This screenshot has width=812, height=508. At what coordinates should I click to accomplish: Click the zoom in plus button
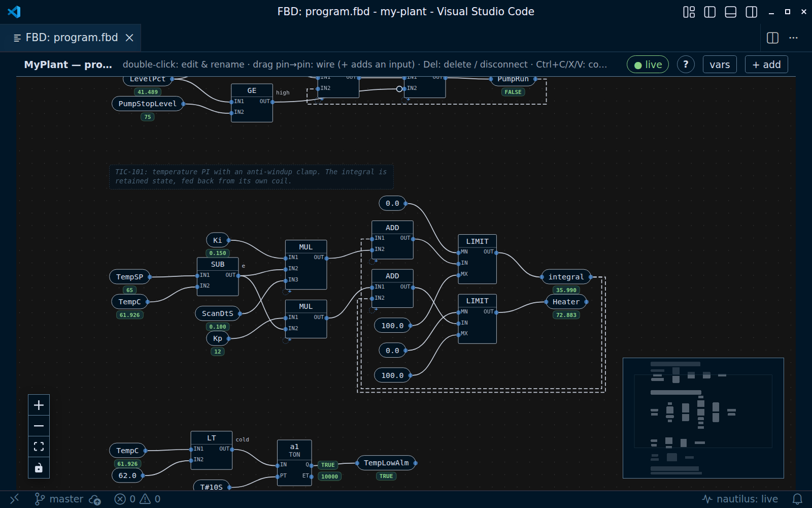pyautogui.click(x=39, y=405)
